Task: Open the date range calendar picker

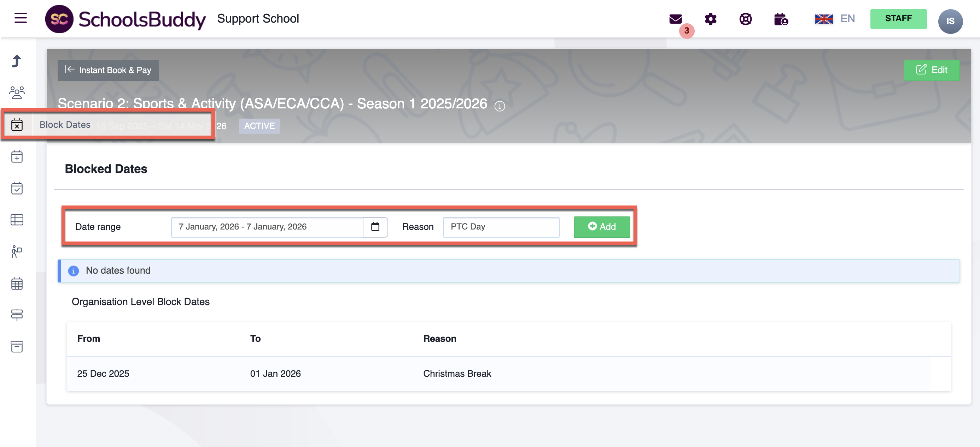Action: coord(375,227)
